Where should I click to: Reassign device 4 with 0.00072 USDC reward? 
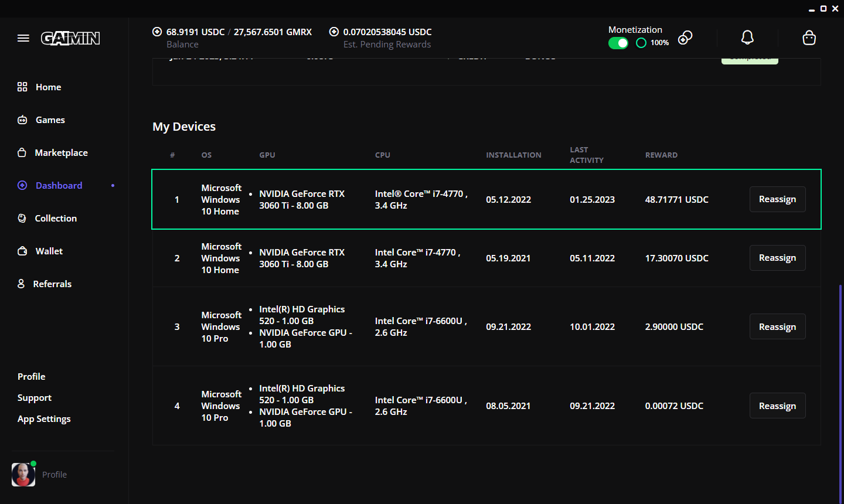point(777,406)
